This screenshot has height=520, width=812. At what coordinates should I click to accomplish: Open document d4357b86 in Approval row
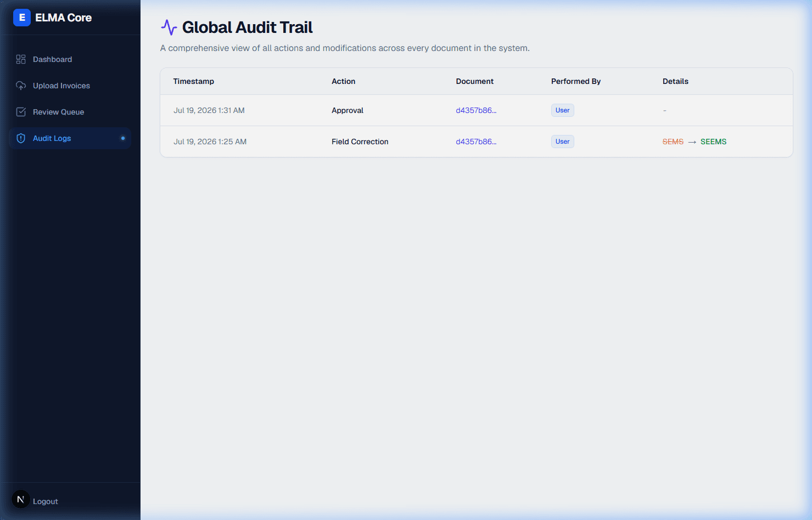click(x=476, y=110)
